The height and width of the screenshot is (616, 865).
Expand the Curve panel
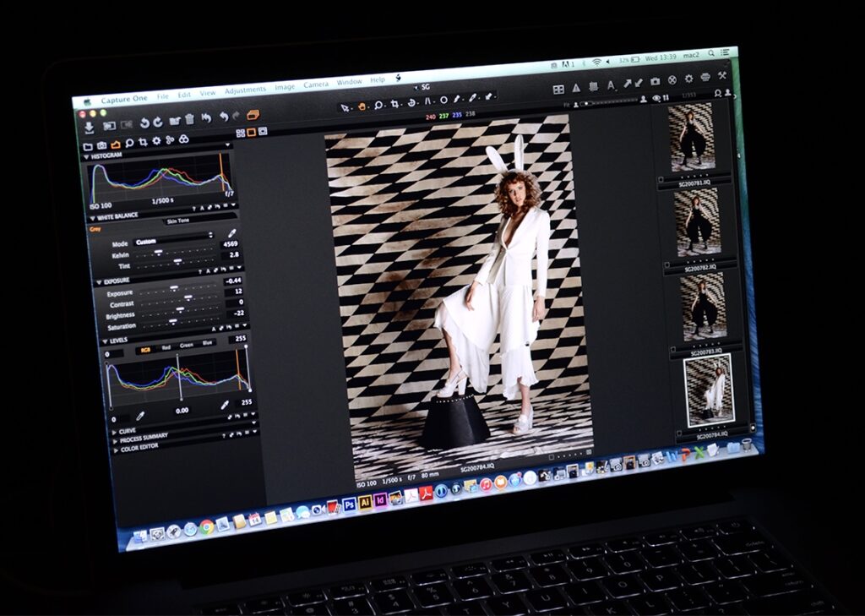tap(127, 431)
